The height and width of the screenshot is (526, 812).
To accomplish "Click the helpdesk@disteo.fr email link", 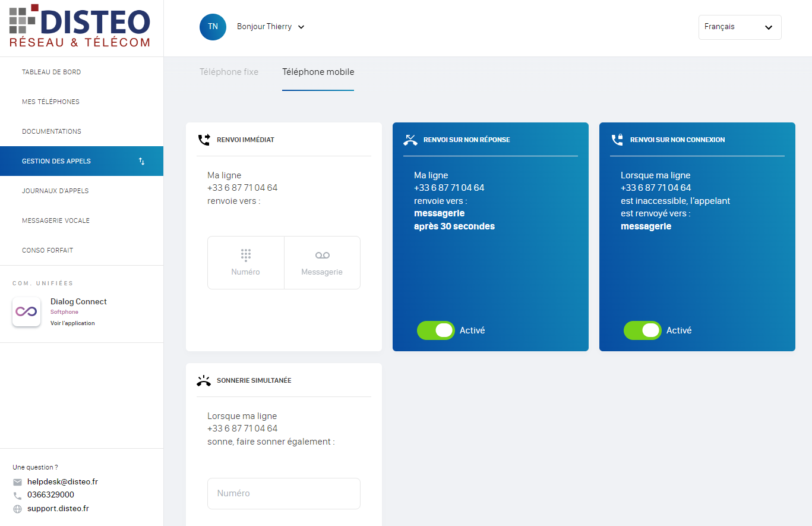I will 62,482.
